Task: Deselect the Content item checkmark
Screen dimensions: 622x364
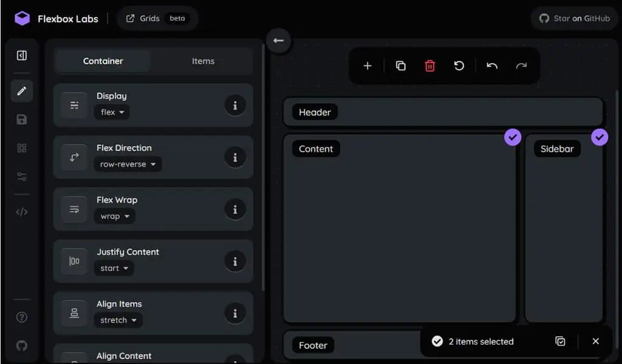Action: pos(513,137)
